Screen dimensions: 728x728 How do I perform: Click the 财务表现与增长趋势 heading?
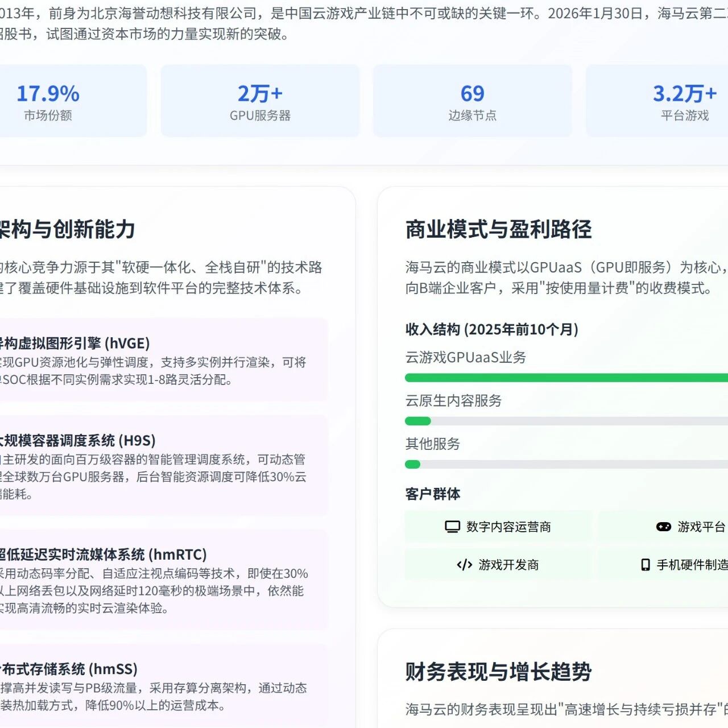(499, 672)
